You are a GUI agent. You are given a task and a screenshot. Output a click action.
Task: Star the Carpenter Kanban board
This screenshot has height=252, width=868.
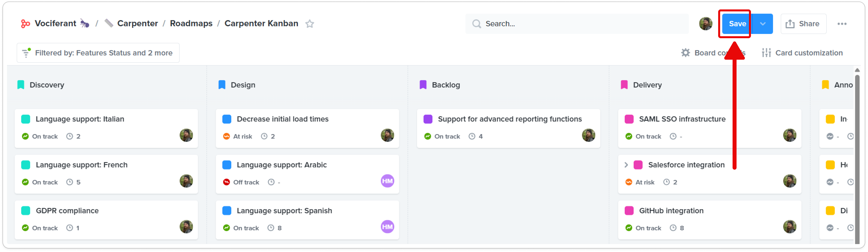pos(309,24)
